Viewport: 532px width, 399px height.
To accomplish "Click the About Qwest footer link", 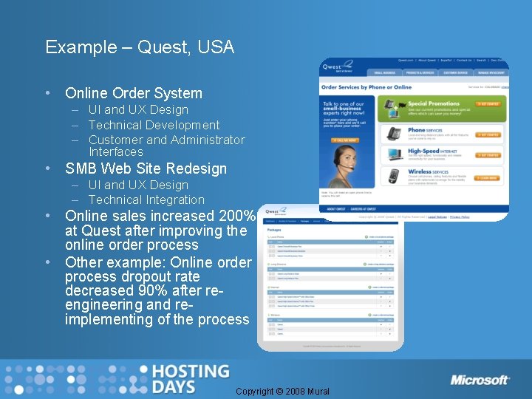I will [x=336, y=209].
